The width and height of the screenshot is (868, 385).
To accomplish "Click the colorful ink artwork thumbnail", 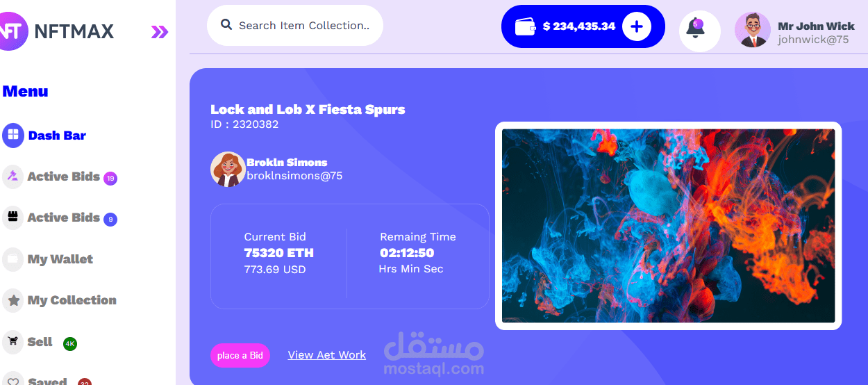I will click(668, 226).
